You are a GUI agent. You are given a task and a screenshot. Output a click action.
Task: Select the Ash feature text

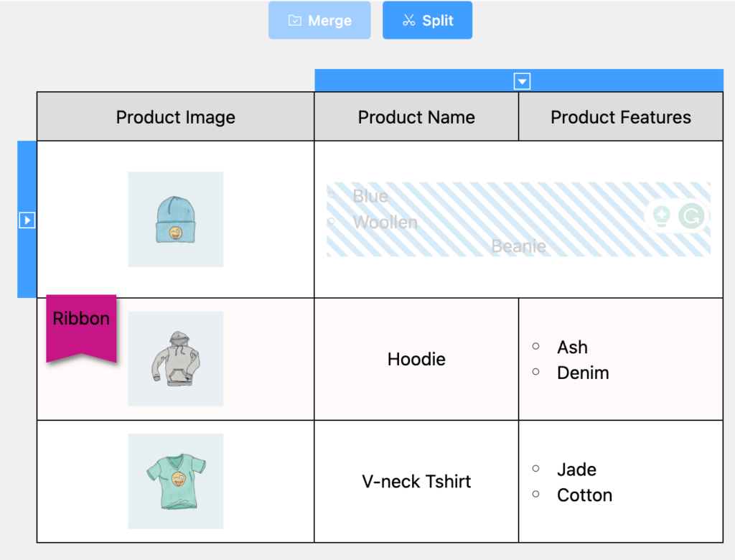point(572,347)
